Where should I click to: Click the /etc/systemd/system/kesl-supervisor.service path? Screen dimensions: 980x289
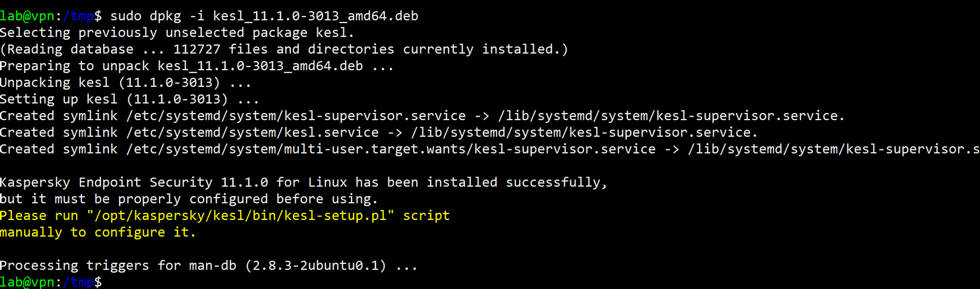pyautogui.click(x=296, y=116)
